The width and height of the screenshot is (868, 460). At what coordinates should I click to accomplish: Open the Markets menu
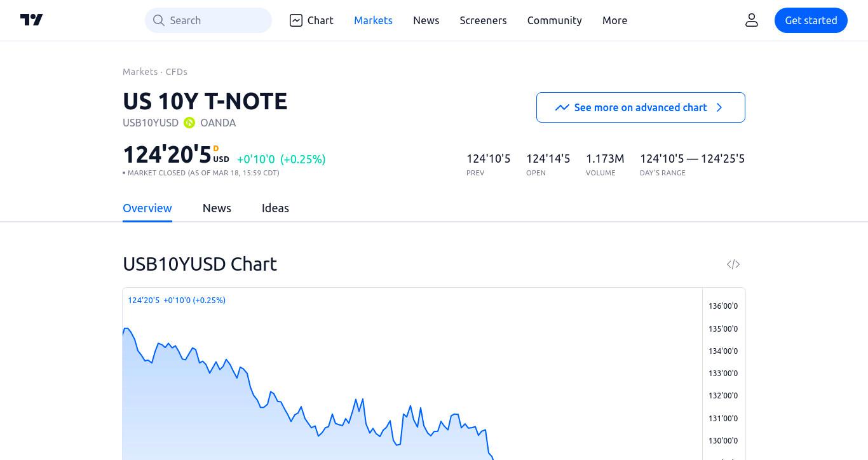coord(373,20)
